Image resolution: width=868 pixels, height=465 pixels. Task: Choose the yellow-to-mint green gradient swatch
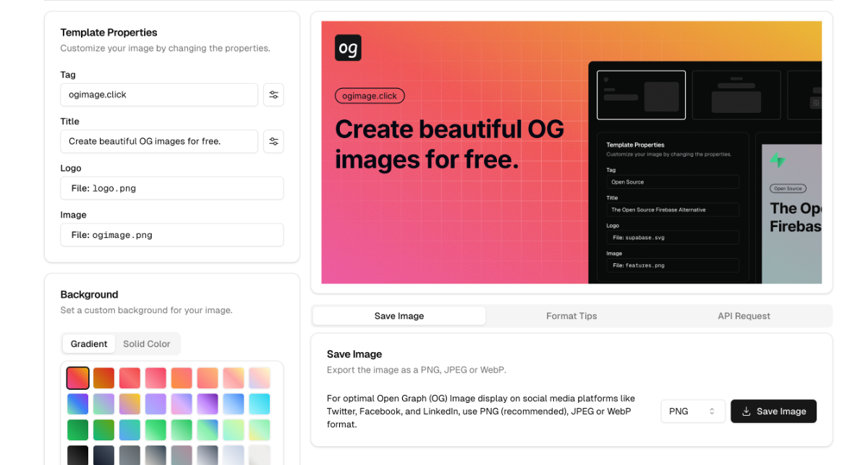point(260,430)
